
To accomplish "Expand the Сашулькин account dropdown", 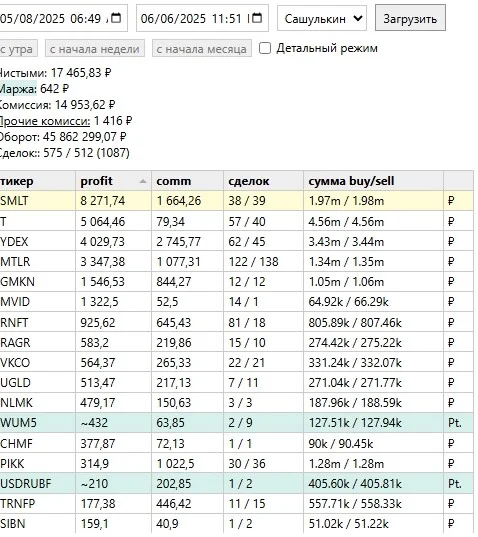I will point(322,18).
